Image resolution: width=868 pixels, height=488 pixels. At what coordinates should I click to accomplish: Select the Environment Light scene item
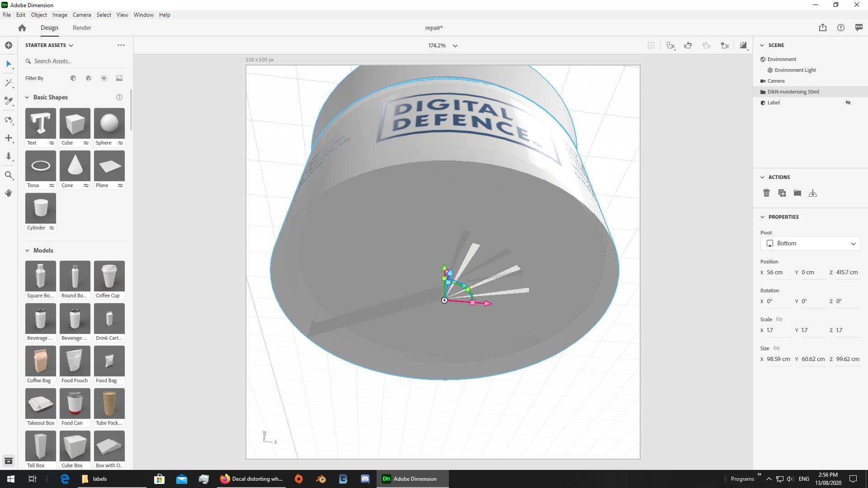pyautogui.click(x=795, y=70)
